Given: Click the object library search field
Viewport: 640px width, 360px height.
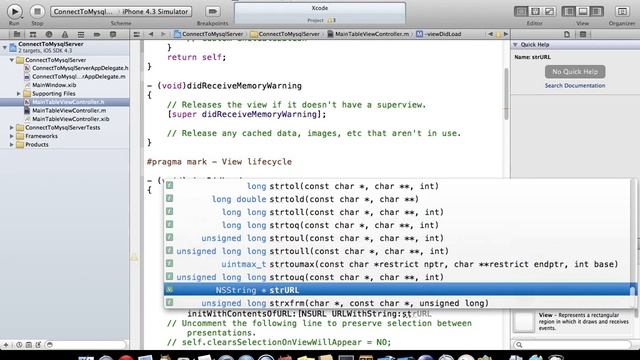Looking at the screenshot, I should 572,345.
